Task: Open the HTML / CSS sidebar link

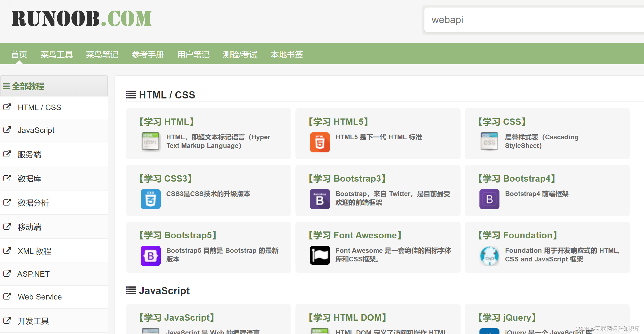Action: point(39,107)
